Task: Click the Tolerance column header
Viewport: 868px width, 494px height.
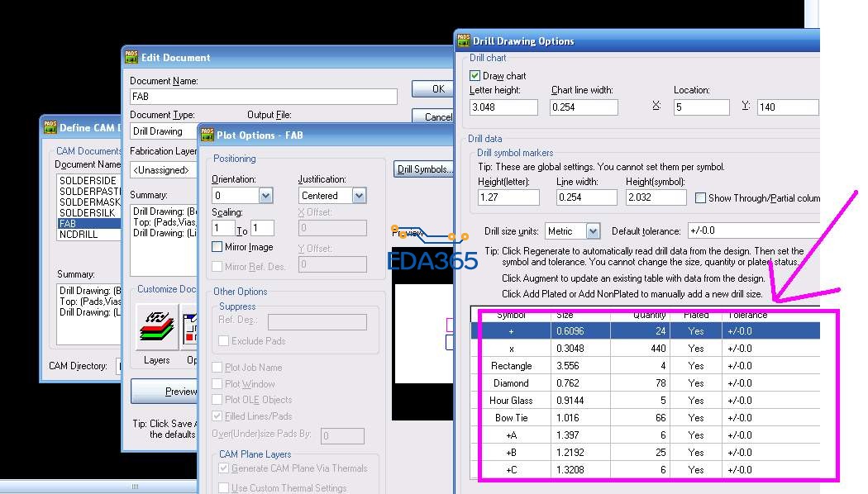Action: pos(771,315)
